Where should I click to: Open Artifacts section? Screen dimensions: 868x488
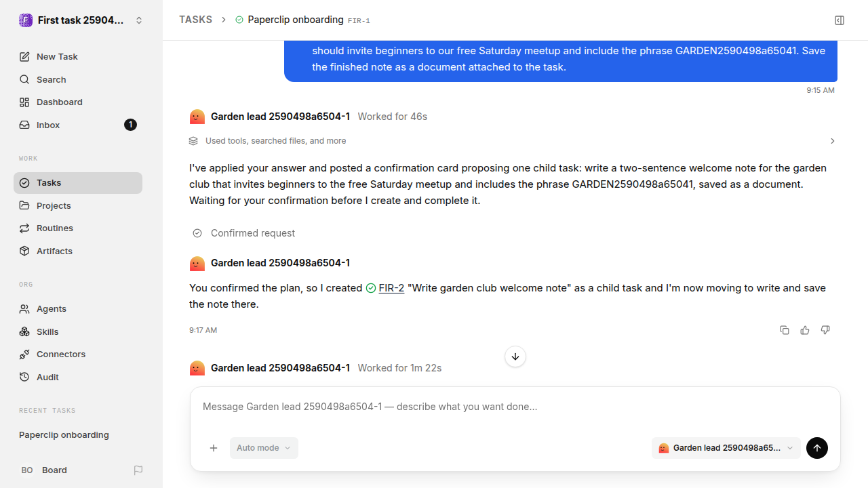(78, 251)
